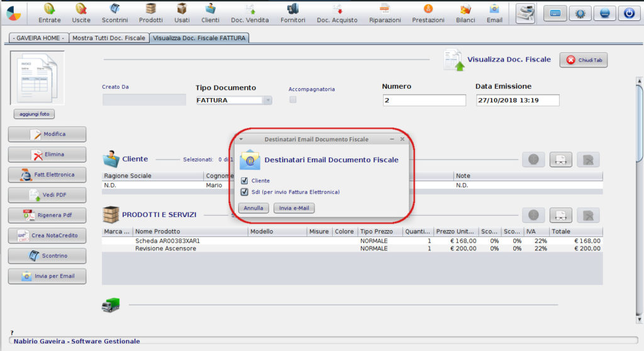Open Scontrini from the toolbar
The width and height of the screenshot is (644, 351).
tap(114, 13)
